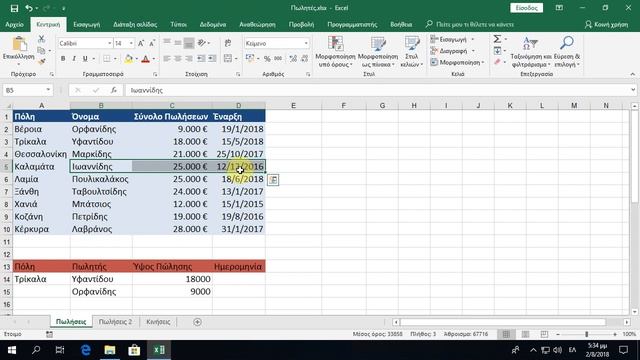Click the Format Painter brush icon
This screenshot has width=640, height=360.
[41, 62]
